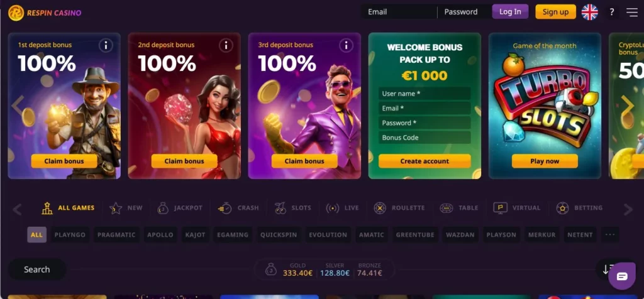Viewport: 644px width, 299px height.
Task: Select the Jackpot category
Action: (x=180, y=208)
